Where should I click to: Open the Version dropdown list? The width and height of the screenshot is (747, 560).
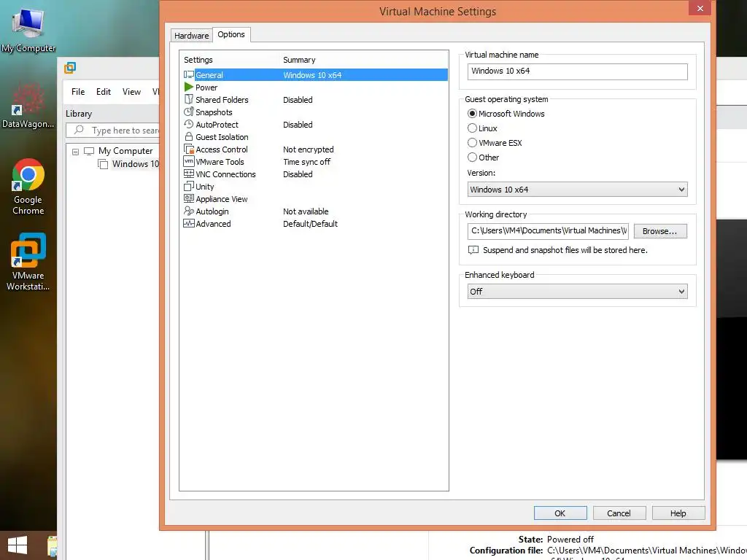pos(577,189)
